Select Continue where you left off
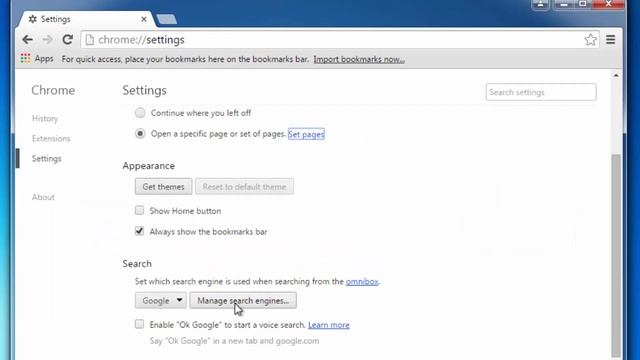 coord(140,113)
